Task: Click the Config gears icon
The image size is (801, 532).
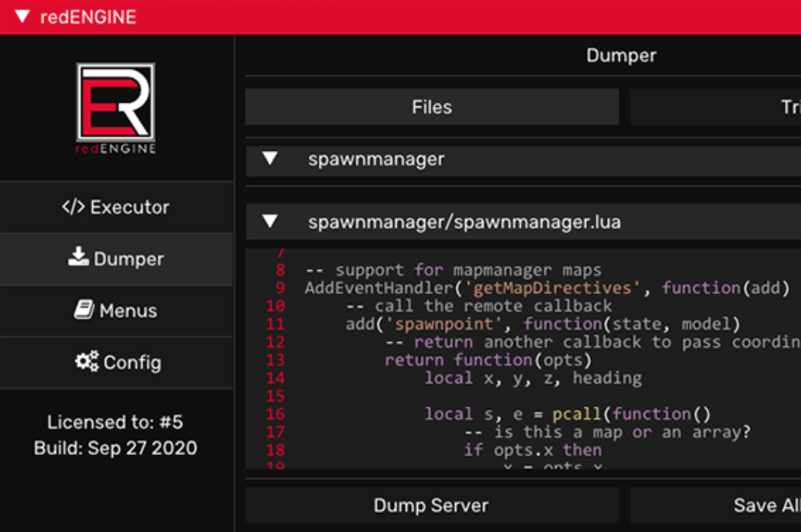Action: pyautogui.click(x=86, y=362)
